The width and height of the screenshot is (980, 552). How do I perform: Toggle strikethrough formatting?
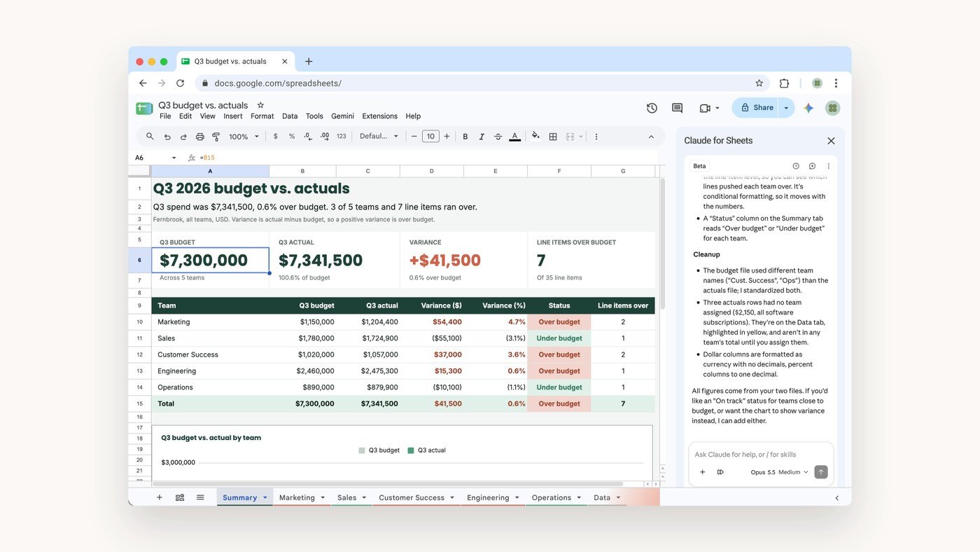click(498, 137)
